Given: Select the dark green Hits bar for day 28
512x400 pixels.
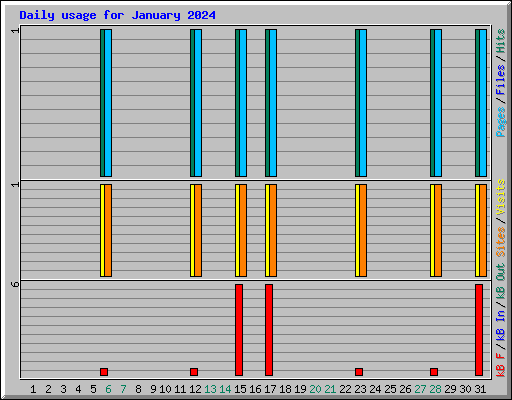Looking at the screenshot, I should tap(432, 103).
